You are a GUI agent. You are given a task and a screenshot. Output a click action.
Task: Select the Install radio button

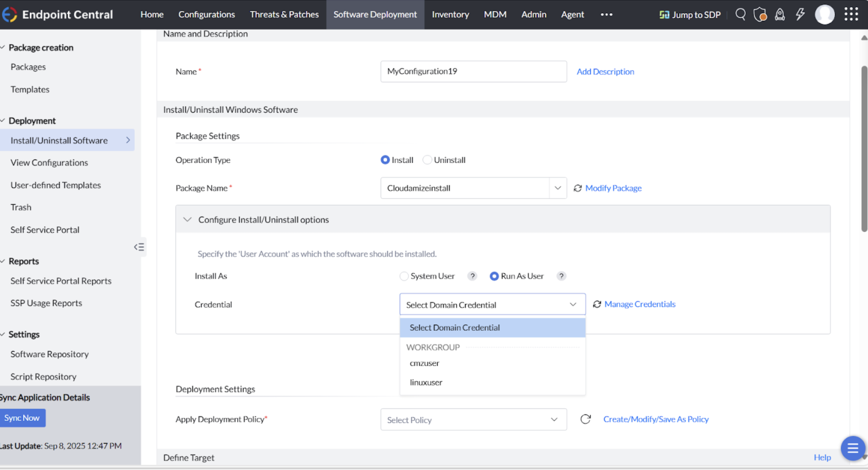pos(385,160)
